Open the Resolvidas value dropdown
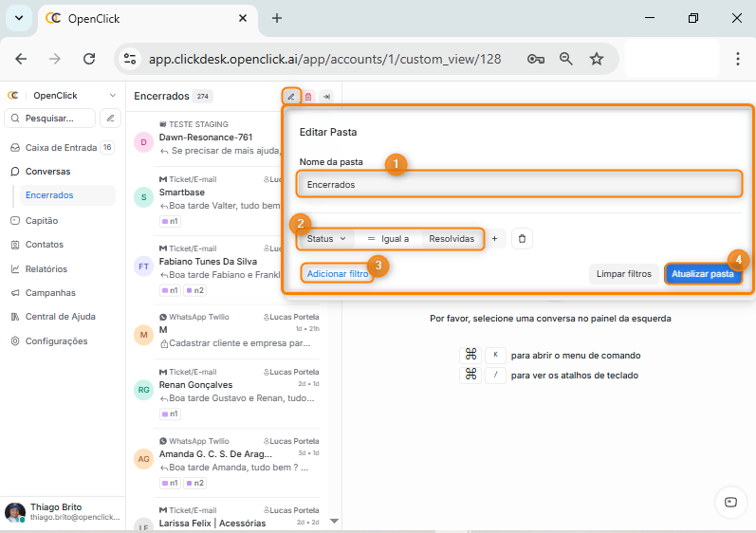 point(452,239)
